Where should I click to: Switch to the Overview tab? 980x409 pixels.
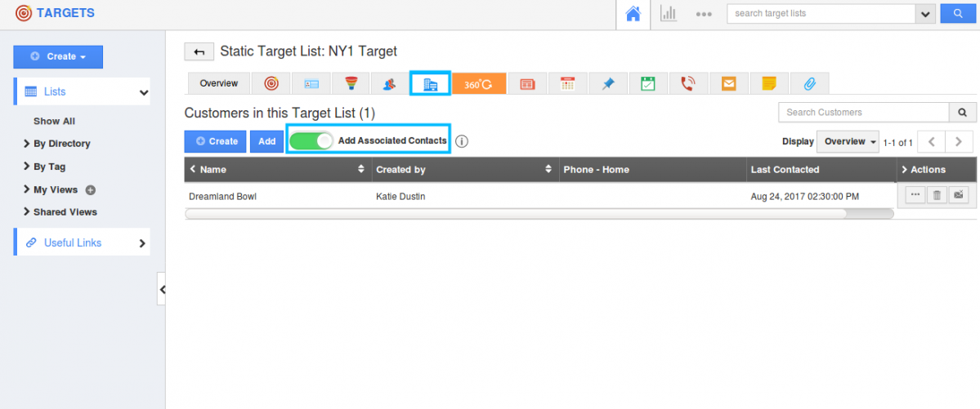[x=219, y=83]
